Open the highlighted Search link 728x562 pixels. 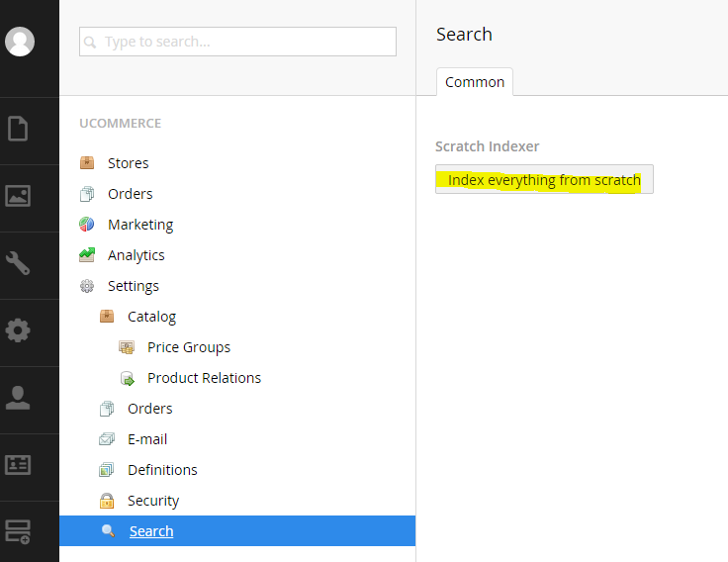coord(151,531)
